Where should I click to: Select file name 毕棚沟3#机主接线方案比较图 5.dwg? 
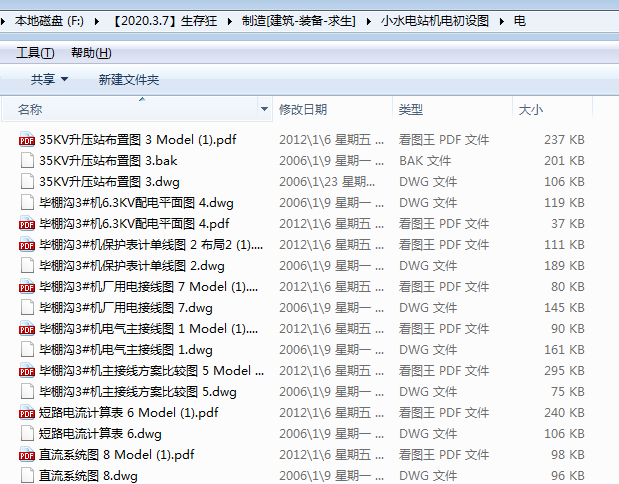[x=138, y=392]
